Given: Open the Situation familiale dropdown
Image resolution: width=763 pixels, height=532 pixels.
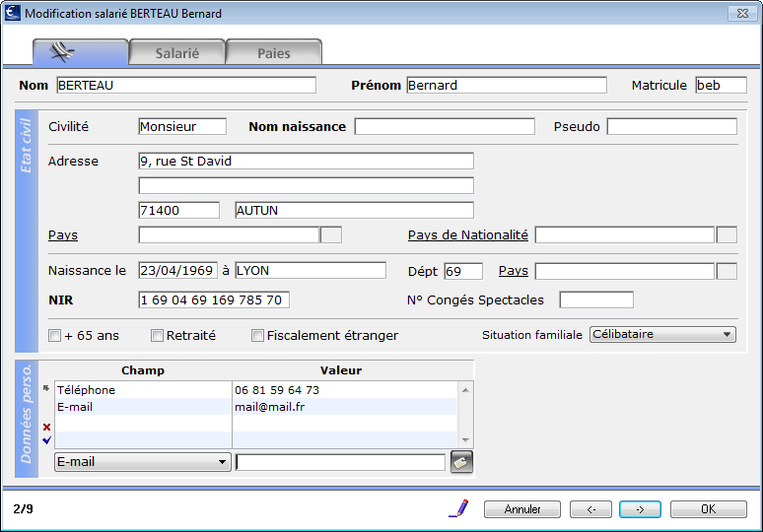Looking at the screenshot, I should [662, 335].
